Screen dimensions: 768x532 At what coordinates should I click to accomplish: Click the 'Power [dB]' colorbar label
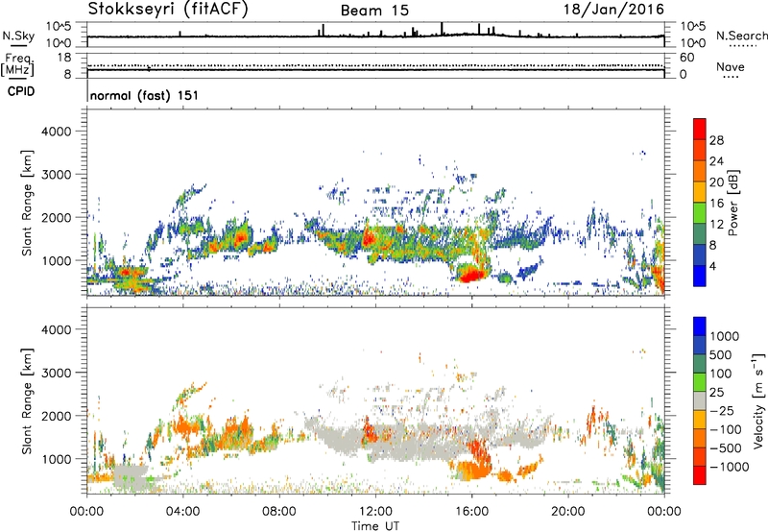[733, 203]
